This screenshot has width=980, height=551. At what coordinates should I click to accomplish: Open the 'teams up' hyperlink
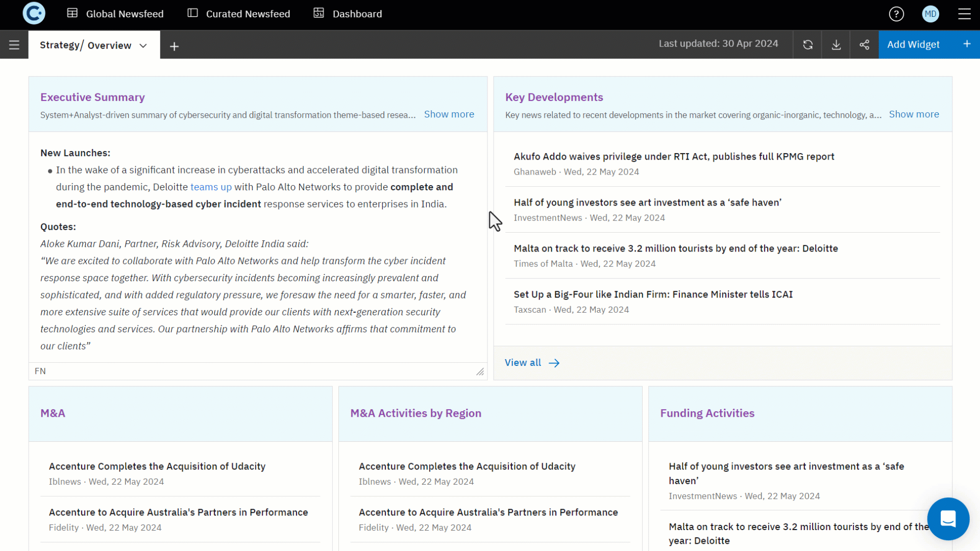(211, 187)
